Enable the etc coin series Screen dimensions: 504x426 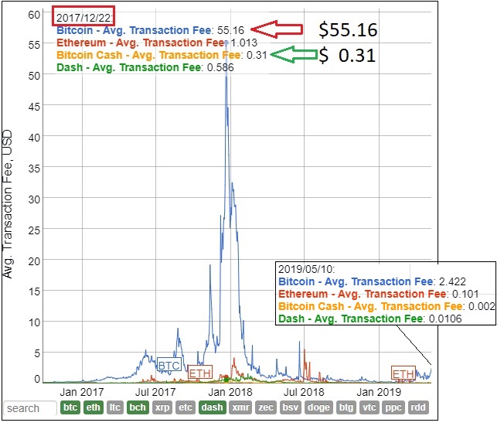(x=186, y=407)
